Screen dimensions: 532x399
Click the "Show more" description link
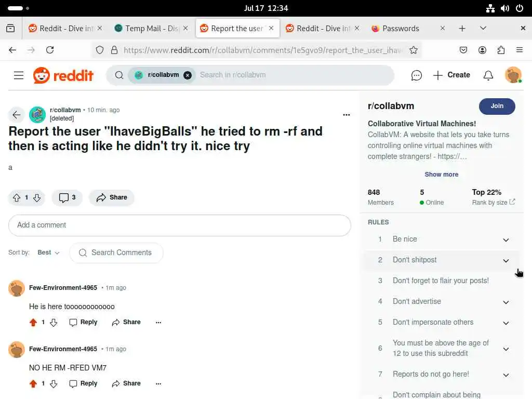[x=442, y=175]
